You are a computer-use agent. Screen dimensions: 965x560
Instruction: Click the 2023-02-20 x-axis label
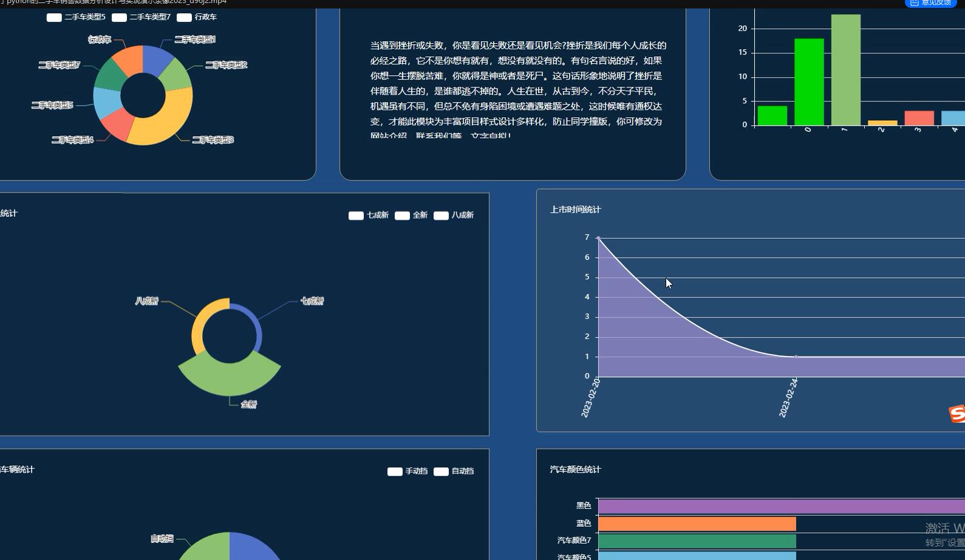[590, 398]
